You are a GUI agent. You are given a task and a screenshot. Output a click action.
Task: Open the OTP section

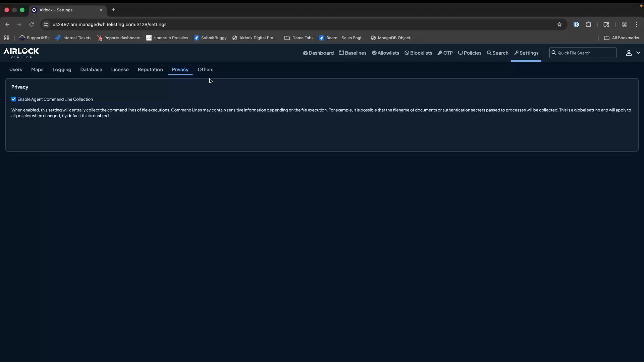point(445,53)
